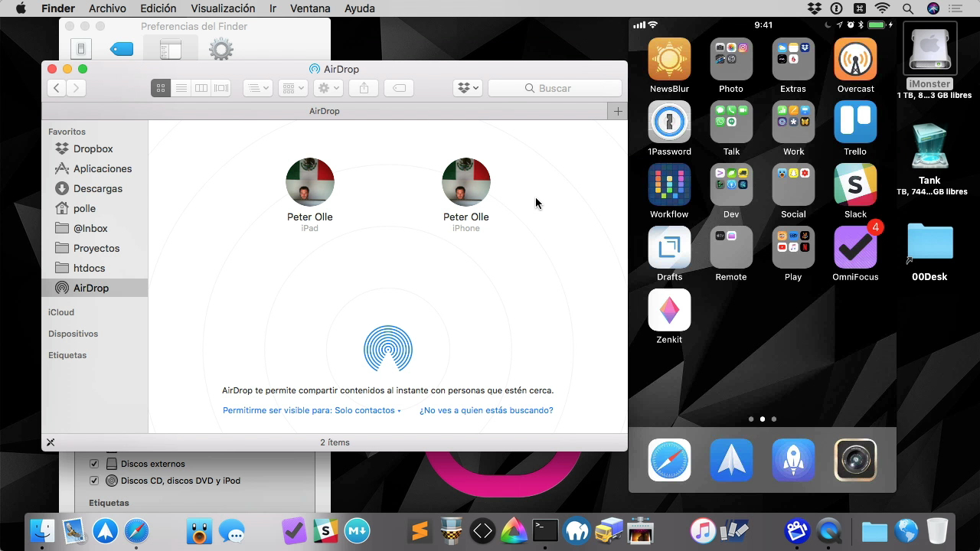Viewport: 980px width, 551px height.
Task: Open the Ventana menu
Action: (x=311, y=8)
